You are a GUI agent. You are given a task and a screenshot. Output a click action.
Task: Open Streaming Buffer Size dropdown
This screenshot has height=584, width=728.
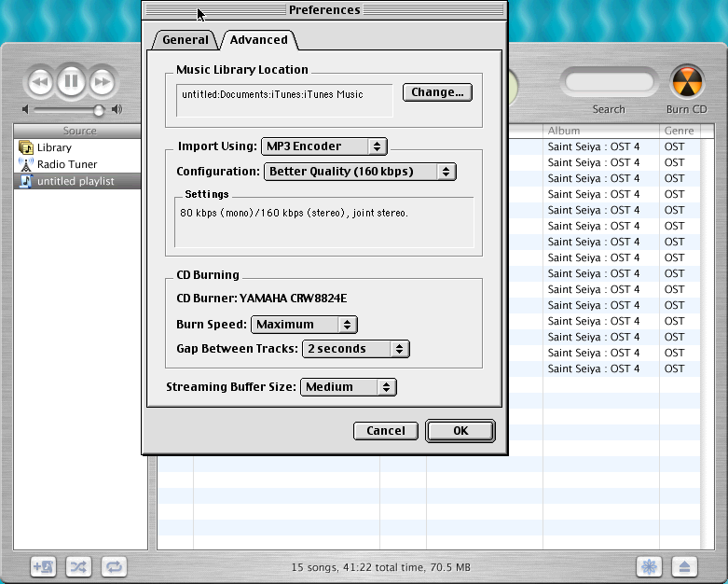(349, 387)
